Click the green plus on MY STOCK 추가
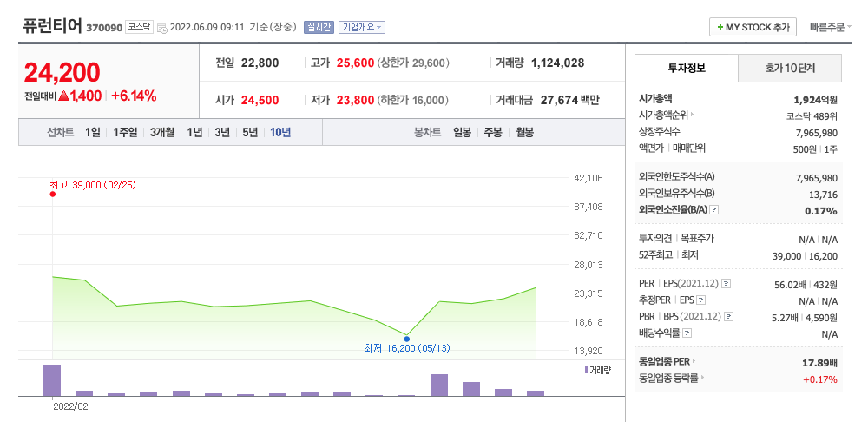 click(720, 27)
